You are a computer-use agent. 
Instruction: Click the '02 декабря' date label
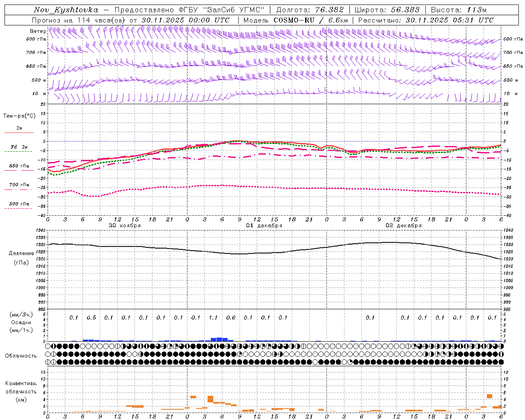coord(404,226)
